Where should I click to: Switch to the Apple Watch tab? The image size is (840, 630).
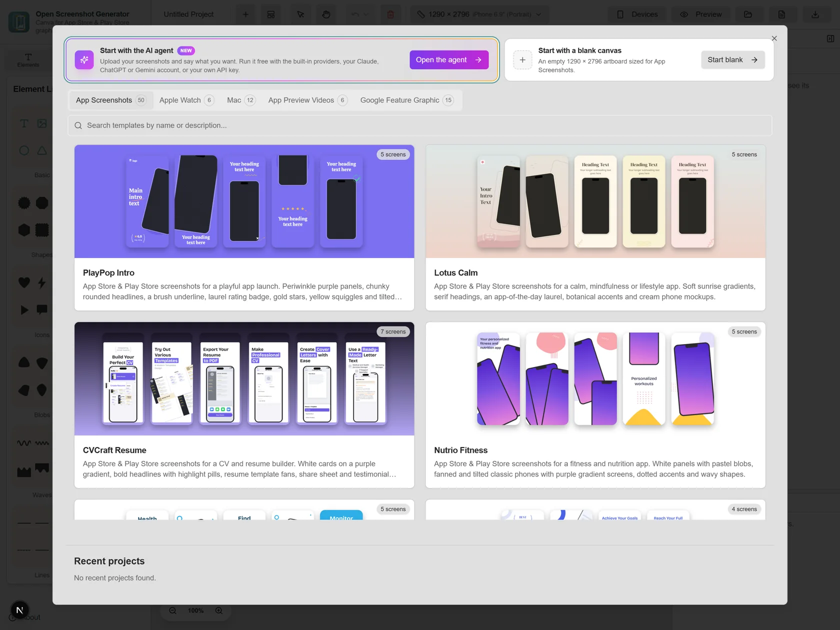click(x=186, y=100)
